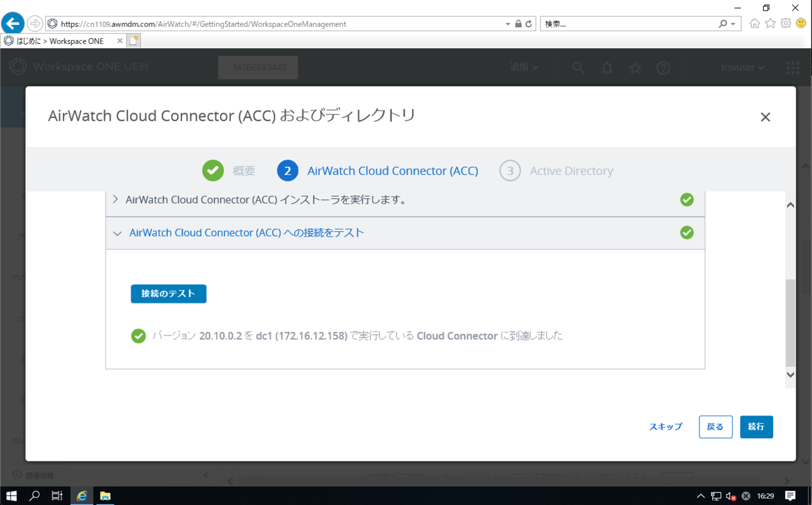Click the Internet Explorer taskbar icon

[81, 496]
